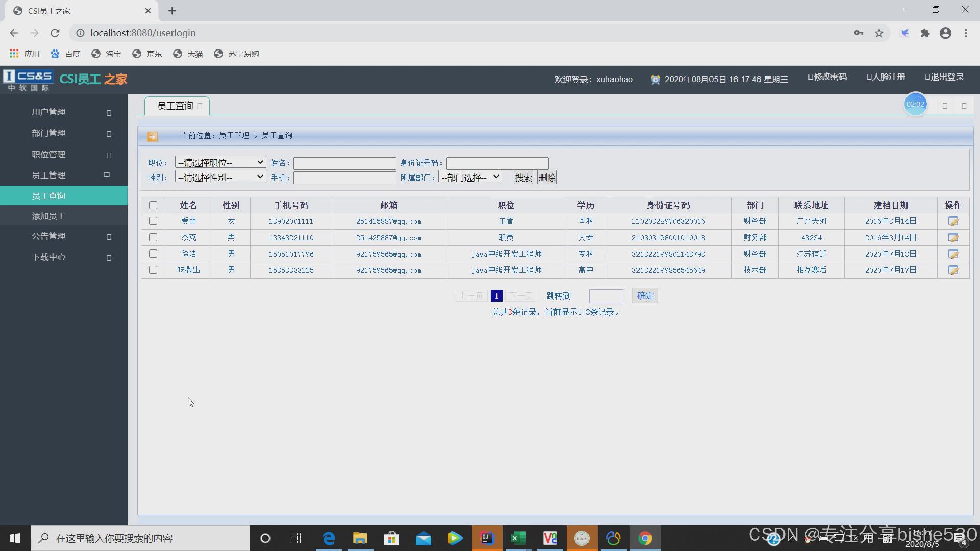Click the 退出登录 logout link
Image resolution: width=980 pixels, height=551 pixels.
coord(945,77)
